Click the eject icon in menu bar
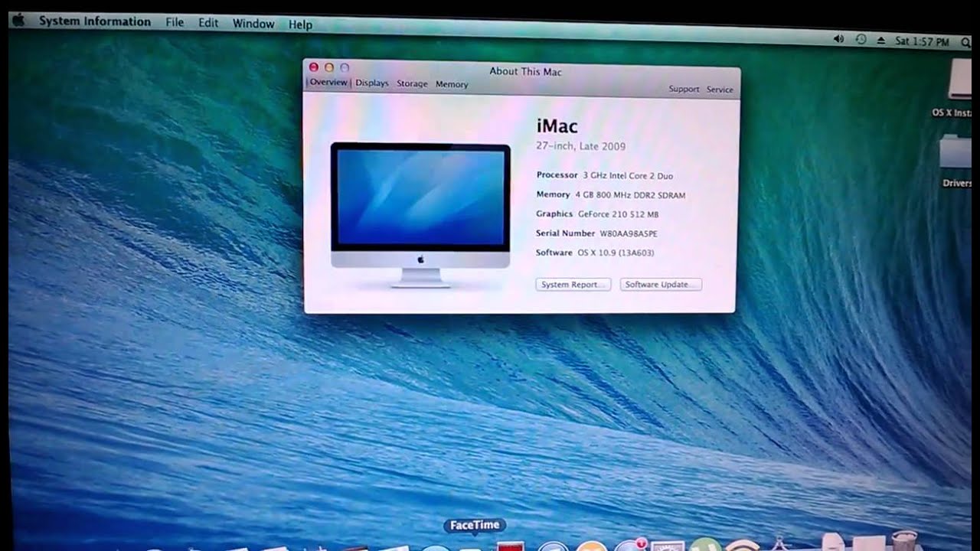The image size is (980, 551). (x=880, y=40)
